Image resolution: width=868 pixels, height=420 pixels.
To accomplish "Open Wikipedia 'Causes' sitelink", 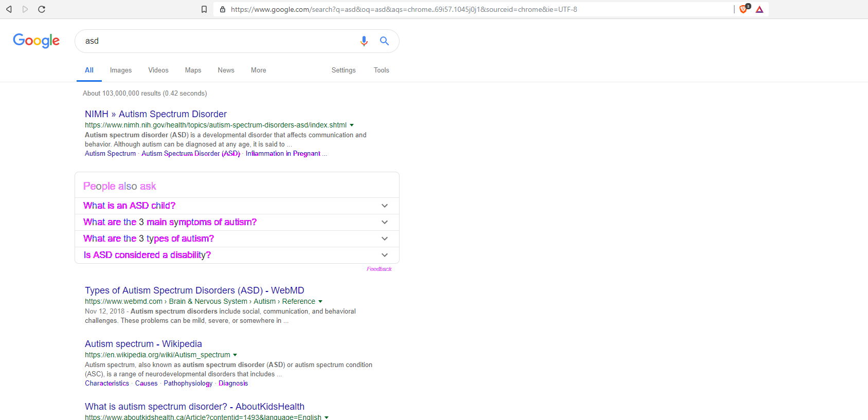I will coord(147,384).
